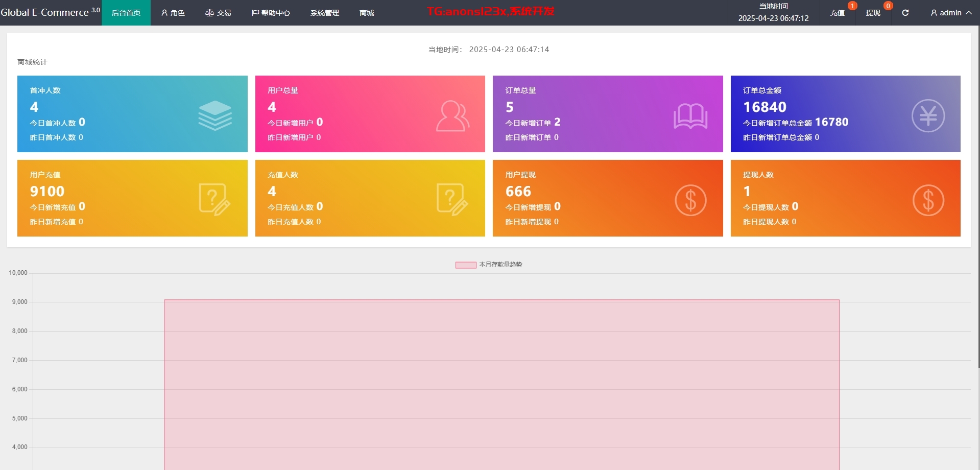Open the 系统管理 menu
Image resolution: width=980 pixels, height=470 pixels.
click(325, 13)
